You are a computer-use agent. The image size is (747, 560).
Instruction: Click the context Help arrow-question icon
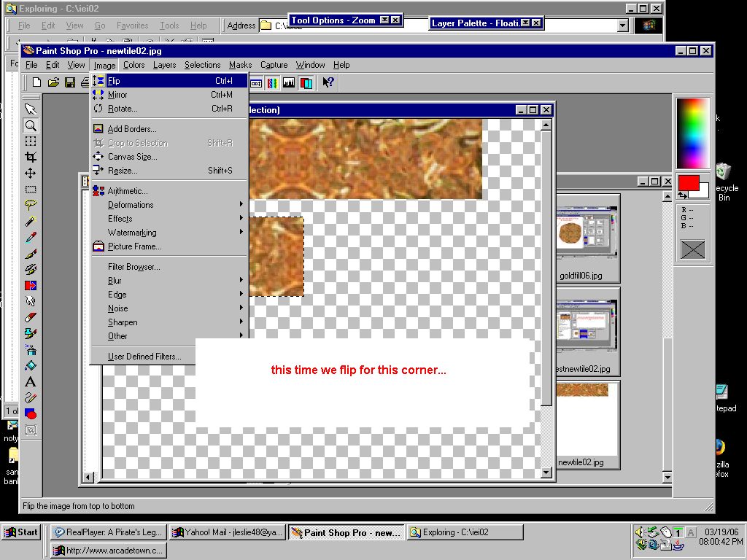[x=328, y=82]
